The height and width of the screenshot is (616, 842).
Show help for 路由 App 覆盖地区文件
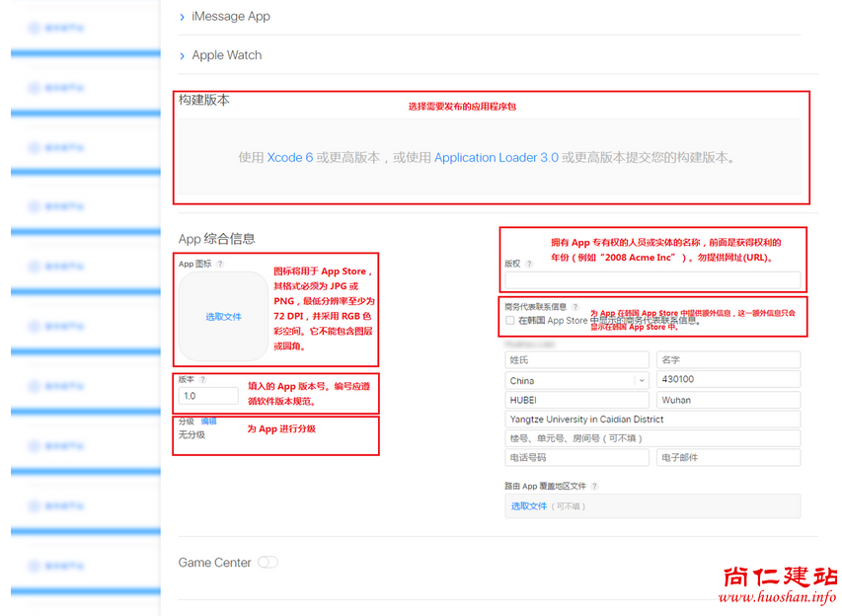pos(594,486)
